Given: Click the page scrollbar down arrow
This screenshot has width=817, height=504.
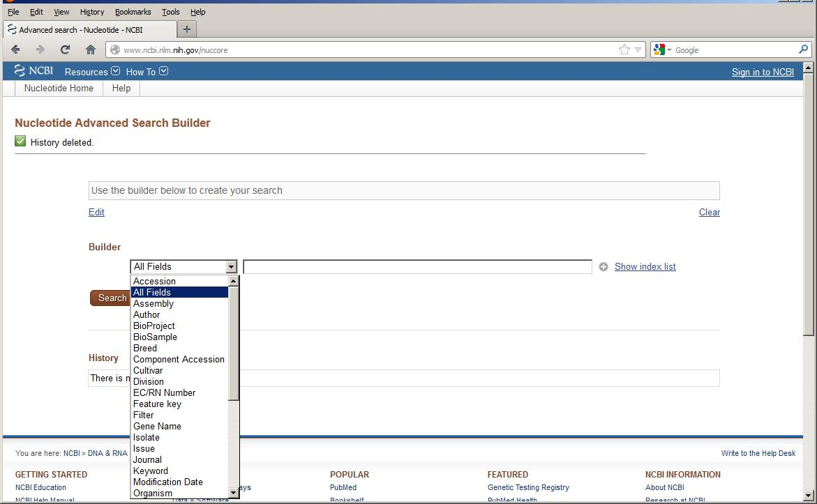Looking at the screenshot, I should tap(808, 496).
